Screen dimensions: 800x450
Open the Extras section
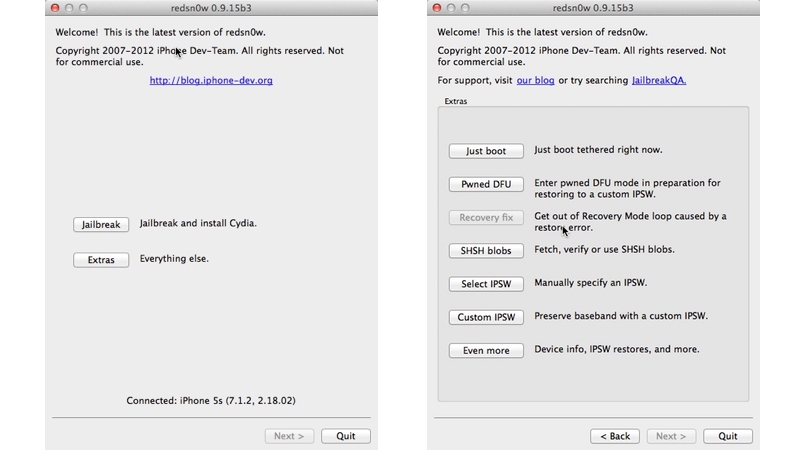click(101, 260)
